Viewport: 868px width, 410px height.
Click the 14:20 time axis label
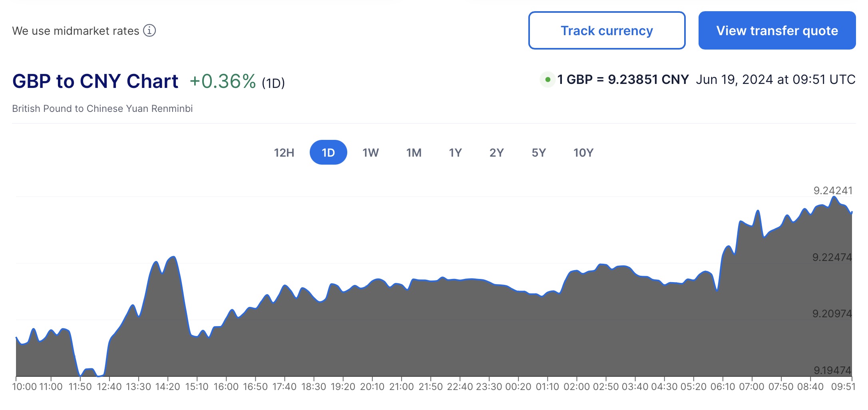[x=167, y=387]
